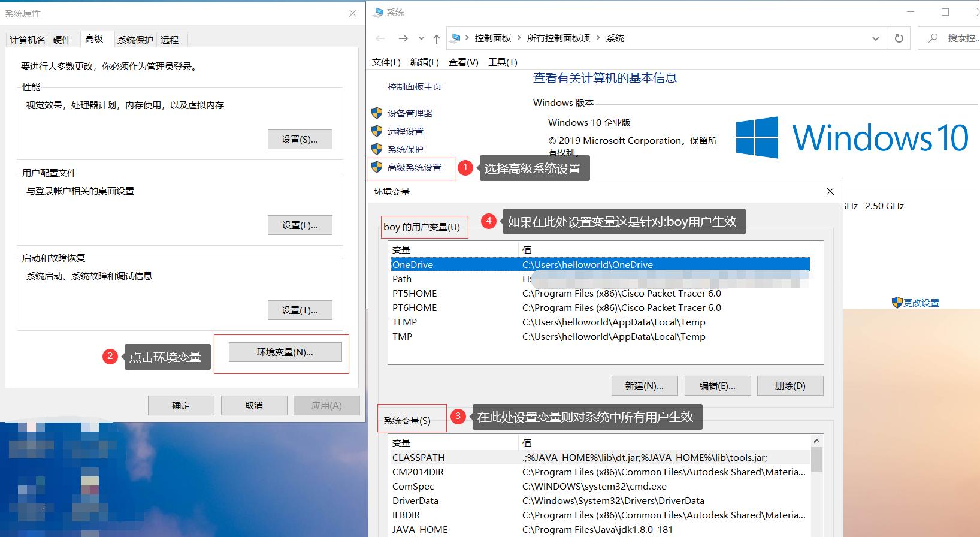Expand breadcrumb chevron after 所有控制面板项
Image resolution: width=980 pixels, height=537 pixels.
click(598, 38)
